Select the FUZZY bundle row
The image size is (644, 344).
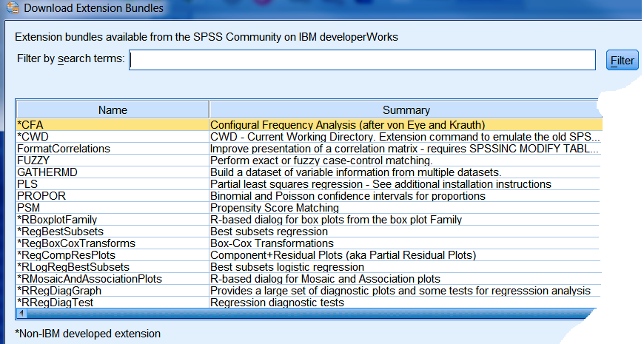click(33, 161)
